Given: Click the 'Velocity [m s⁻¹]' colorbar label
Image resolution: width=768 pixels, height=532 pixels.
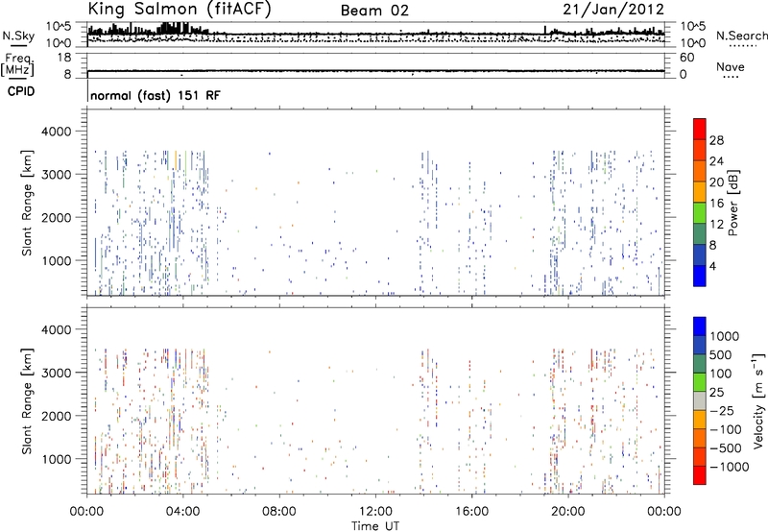Looking at the screenshot, I should pyautogui.click(x=758, y=399).
